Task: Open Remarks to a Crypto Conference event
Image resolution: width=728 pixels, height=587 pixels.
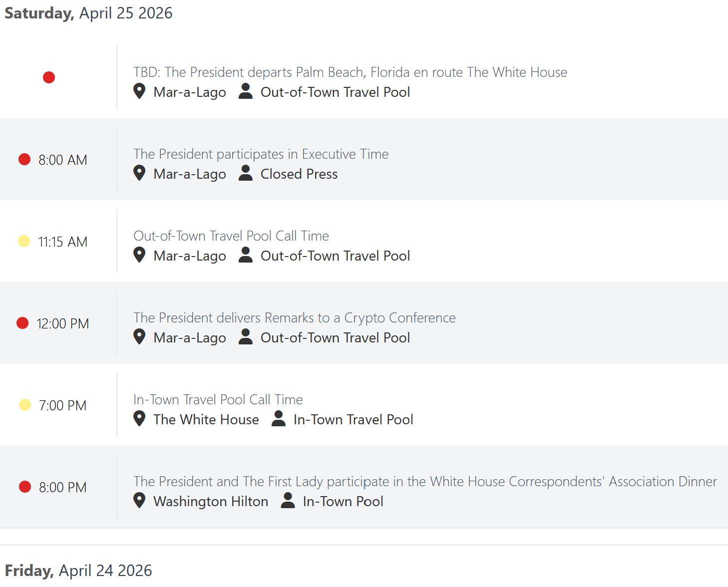Action: pos(295,318)
